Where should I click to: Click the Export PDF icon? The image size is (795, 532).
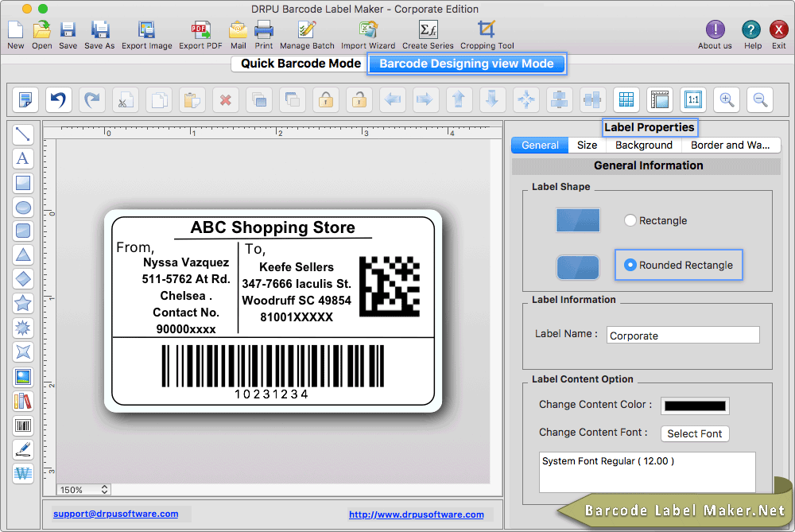(x=200, y=30)
